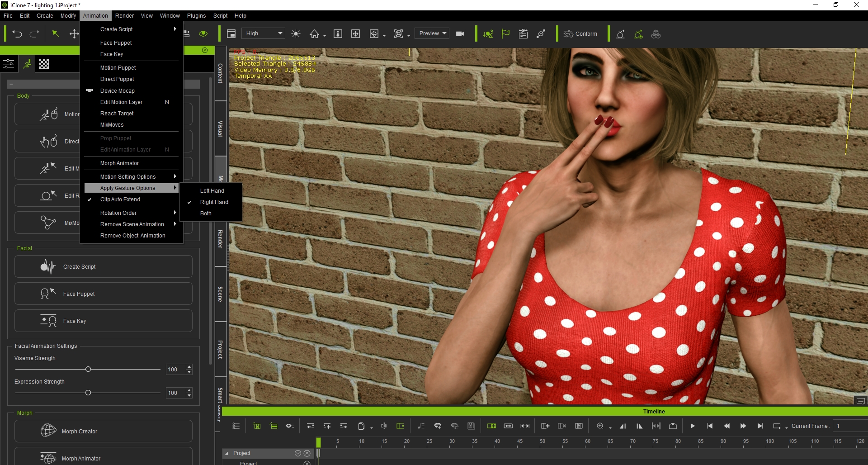Expand Remove Scene Animation submenu
The image size is (868, 465).
pyautogui.click(x=132, y=224)
